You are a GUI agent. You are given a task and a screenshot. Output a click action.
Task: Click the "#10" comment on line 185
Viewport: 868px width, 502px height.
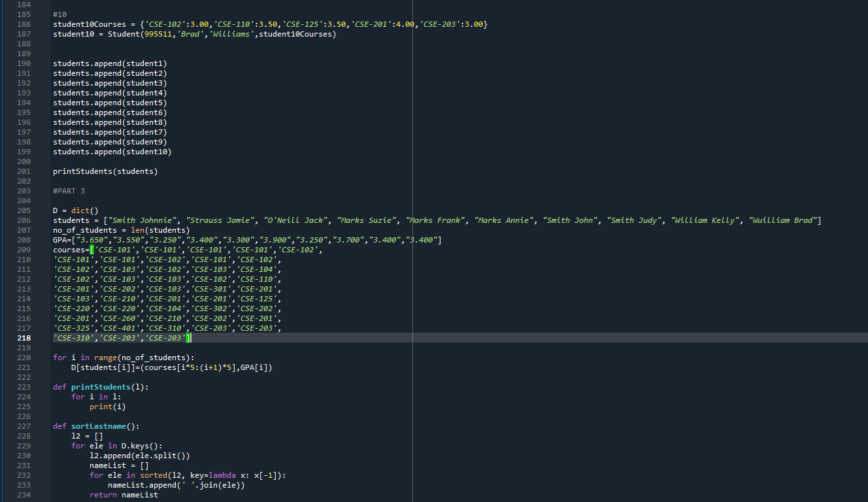[59, 14]
